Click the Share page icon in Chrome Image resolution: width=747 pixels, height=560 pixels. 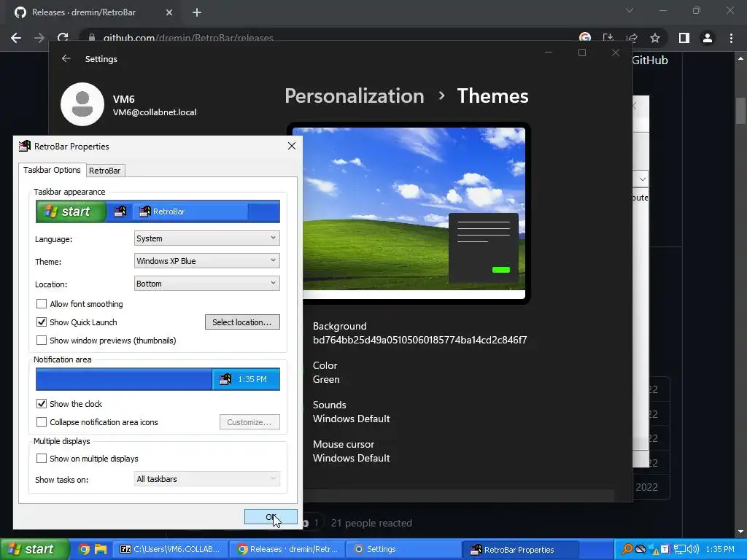click(x=632, y=38)
